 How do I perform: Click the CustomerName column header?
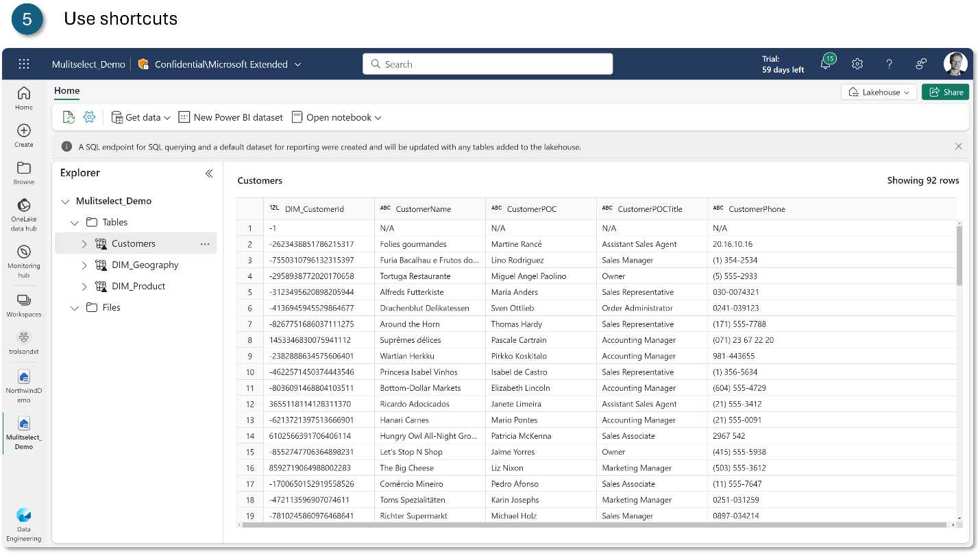(430, 208)
